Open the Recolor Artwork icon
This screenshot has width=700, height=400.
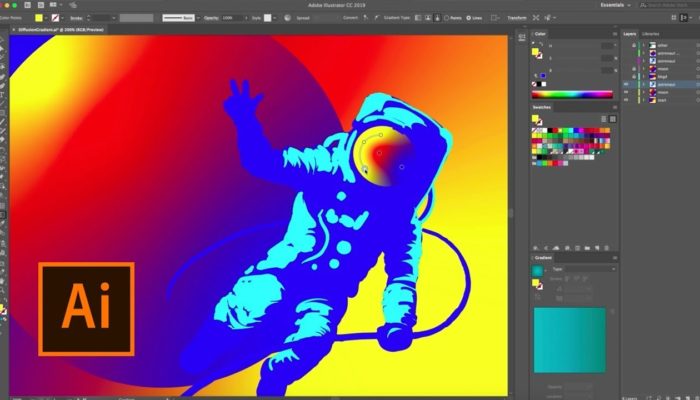click(288, 18)
